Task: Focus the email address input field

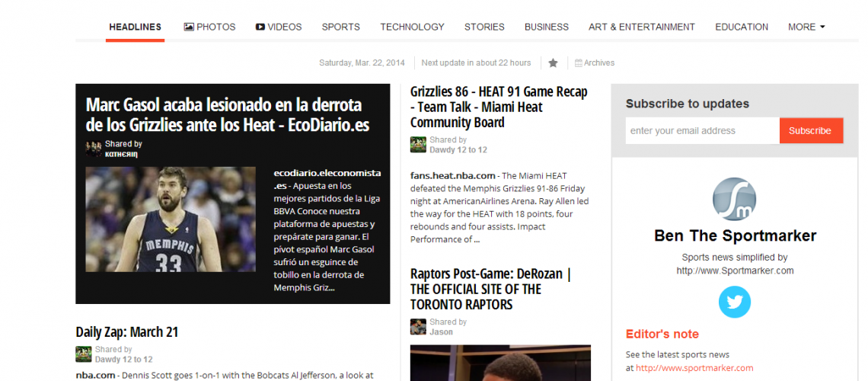Action: point(703,131)
